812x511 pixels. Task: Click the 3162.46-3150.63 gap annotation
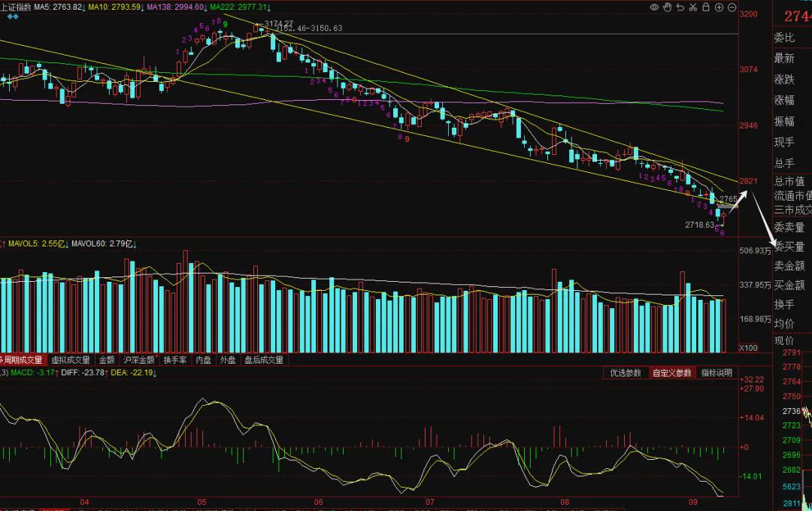309,28
